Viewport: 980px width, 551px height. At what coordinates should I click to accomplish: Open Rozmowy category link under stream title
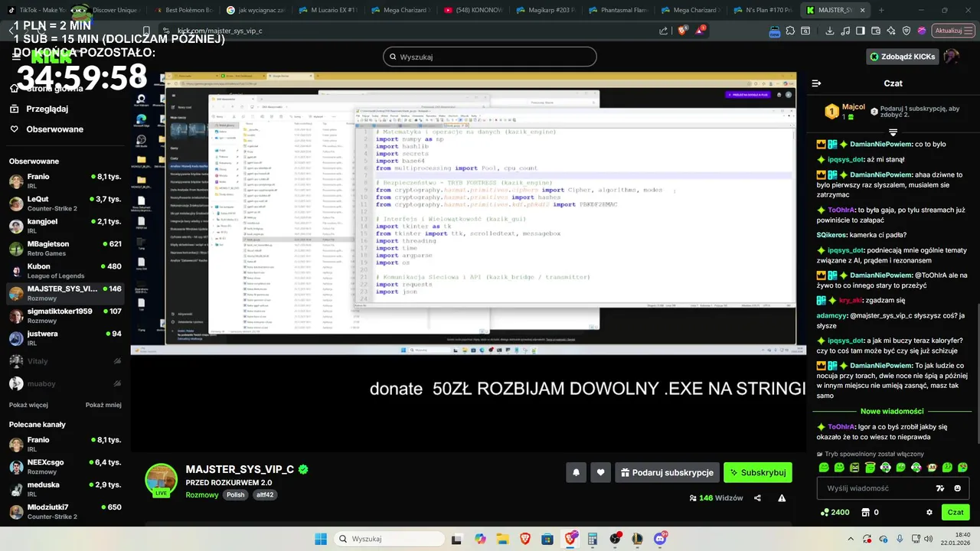point(201,495)
